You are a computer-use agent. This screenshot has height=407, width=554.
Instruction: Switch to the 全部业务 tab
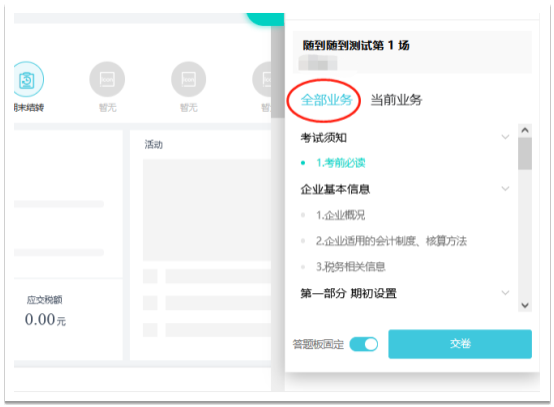326,100
